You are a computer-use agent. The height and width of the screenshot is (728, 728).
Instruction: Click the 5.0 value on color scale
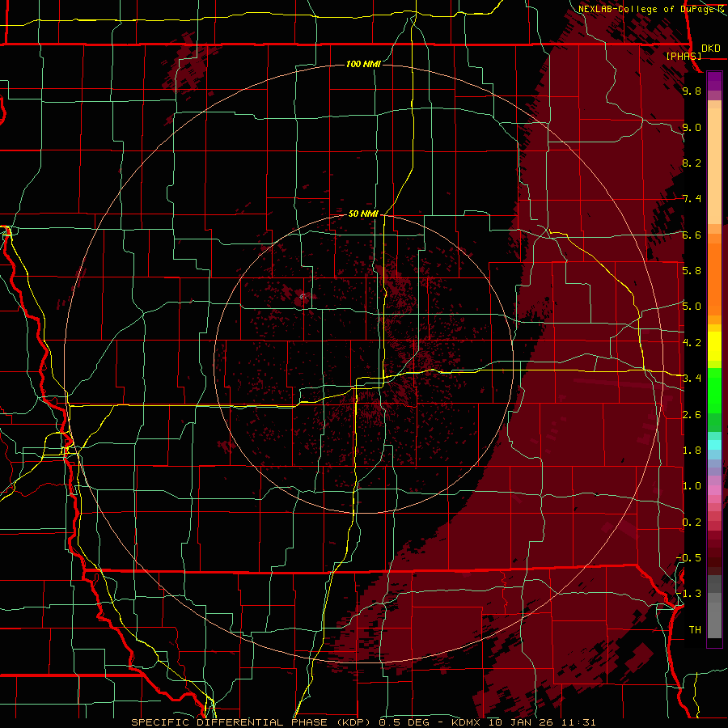click(692, 307)
